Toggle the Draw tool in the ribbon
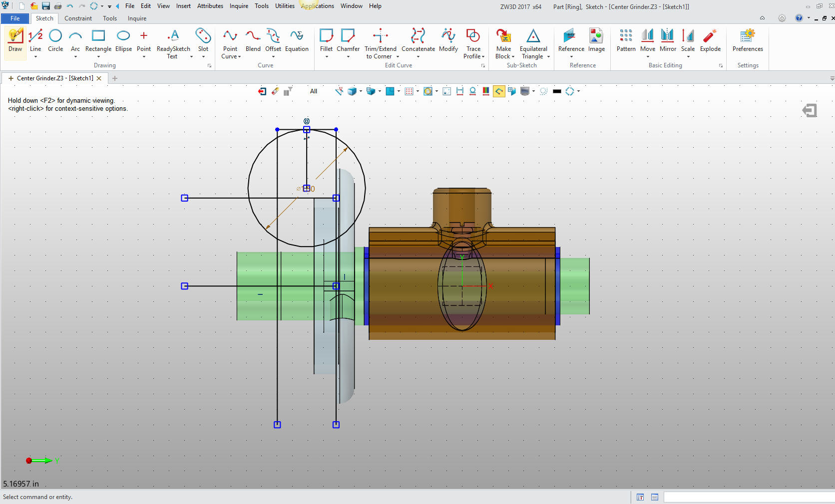The image size is (835, 504). click(x=15, y=40)
